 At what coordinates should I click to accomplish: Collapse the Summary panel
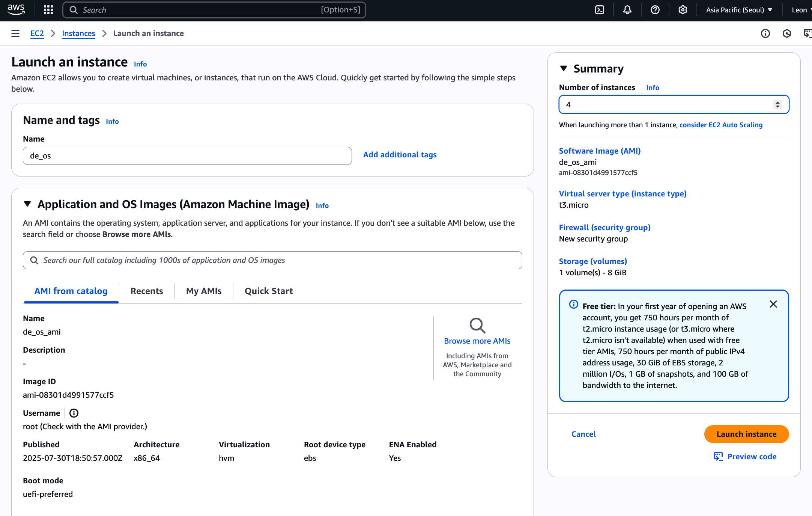(x=564, y=68)
